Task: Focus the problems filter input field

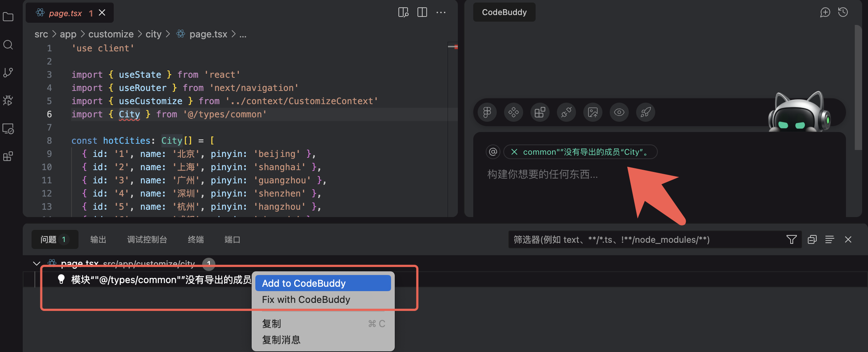Action: point(646,240)
